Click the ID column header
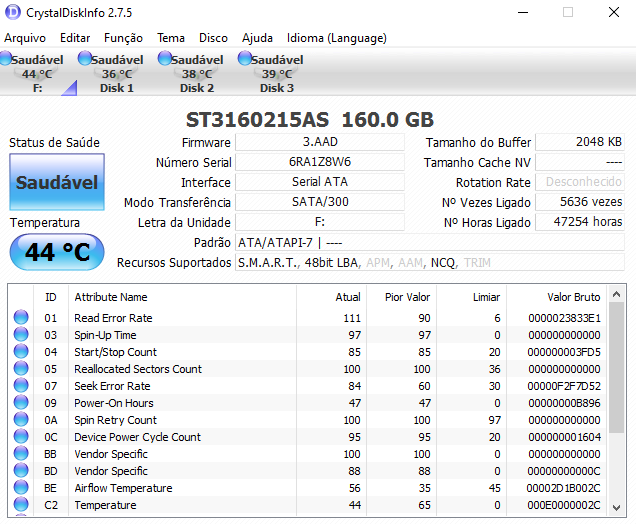The image size is (636, 524). click(x=51, y=297)
